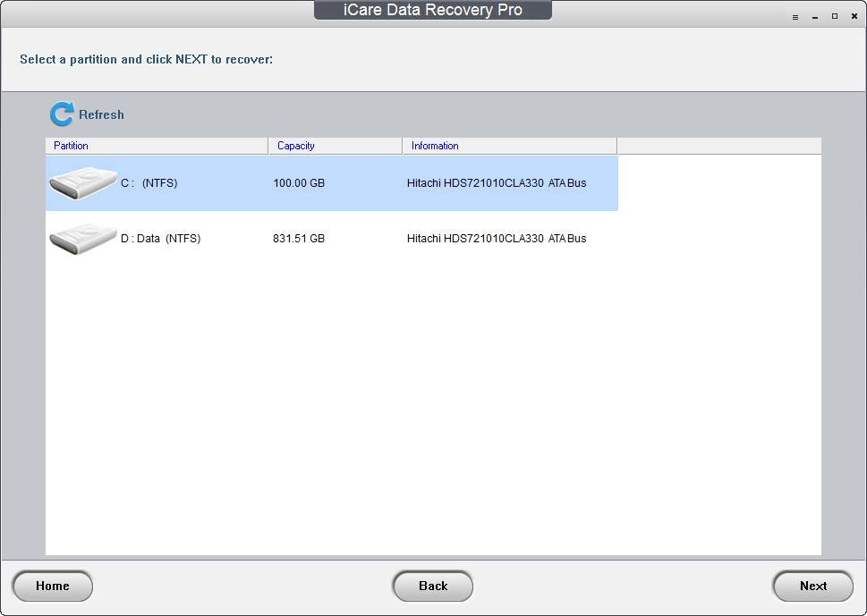The width and height of the screenshot is (867, 616).
Task: Select the D: Data drive icon
Action: click(x=83, y=238)
